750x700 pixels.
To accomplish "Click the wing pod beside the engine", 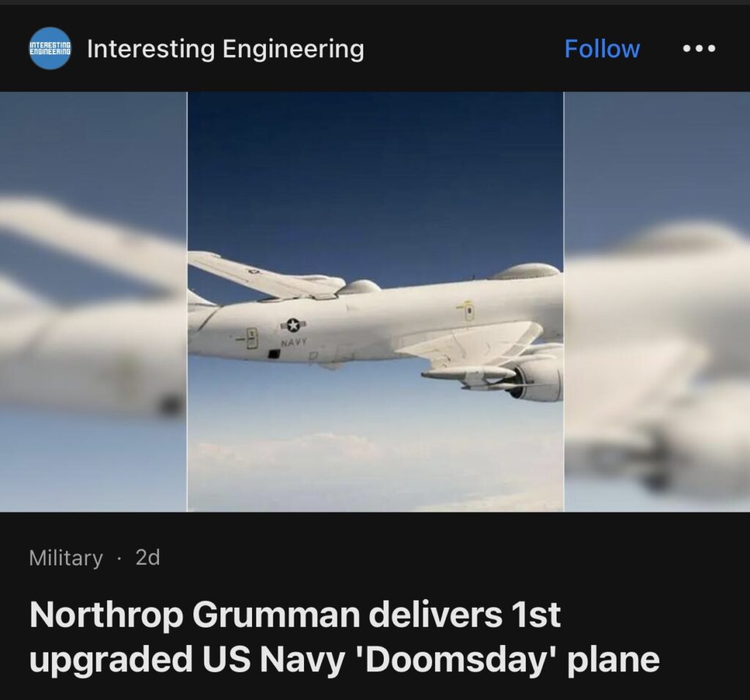I will (x=468, y=374).
